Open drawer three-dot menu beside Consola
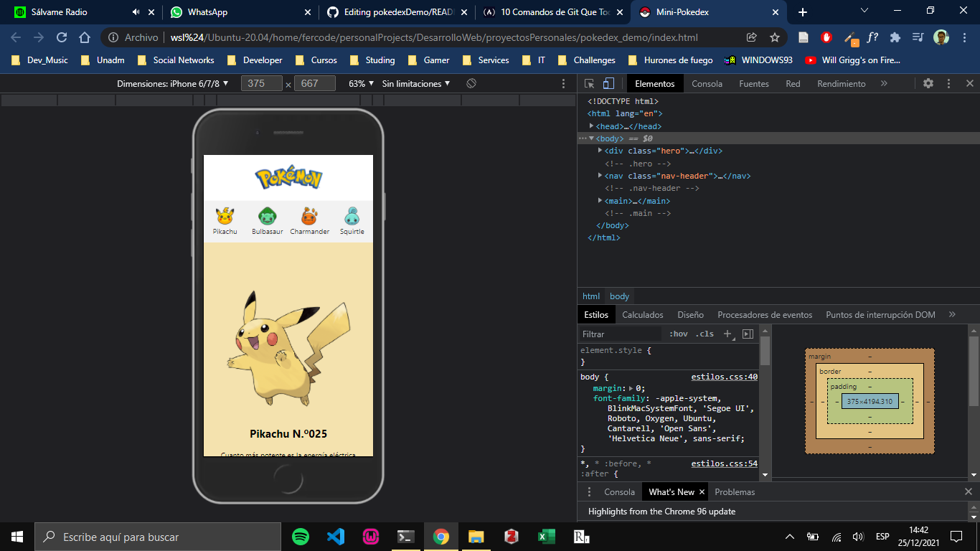This screenshot has height=551, width=980. coord(590,492)
